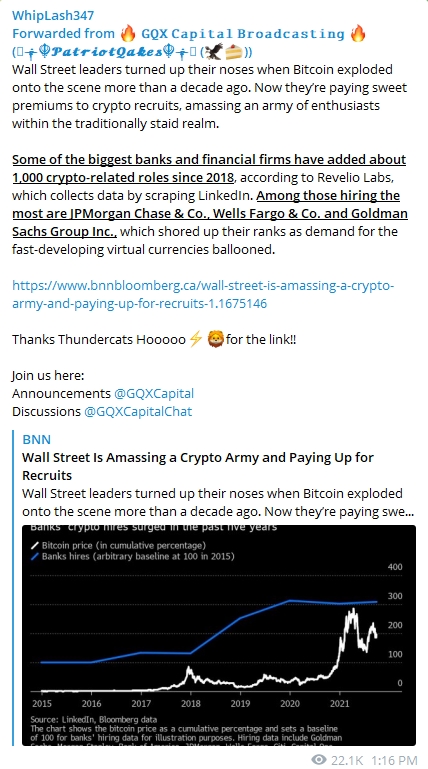Click fire emoji after Broadcasting
Screen dimensions: 428x769
357,33
